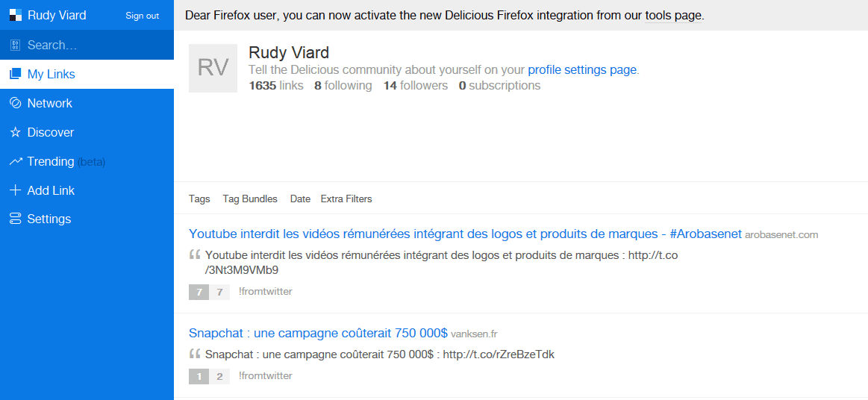View the 1635 links count
Image resolution: width=868 pixels, height=400 pixels.
[x=276, y=86]
